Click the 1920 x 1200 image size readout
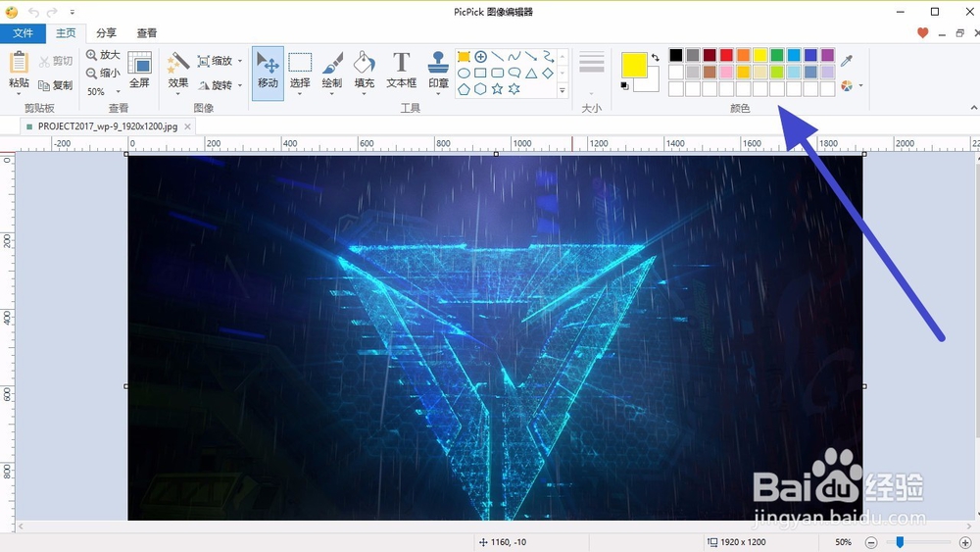Screen dimensions: 980x552 click(736, 542)
